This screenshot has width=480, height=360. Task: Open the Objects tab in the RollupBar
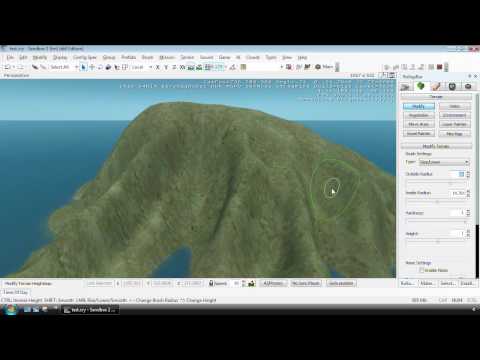coord(405,87)
